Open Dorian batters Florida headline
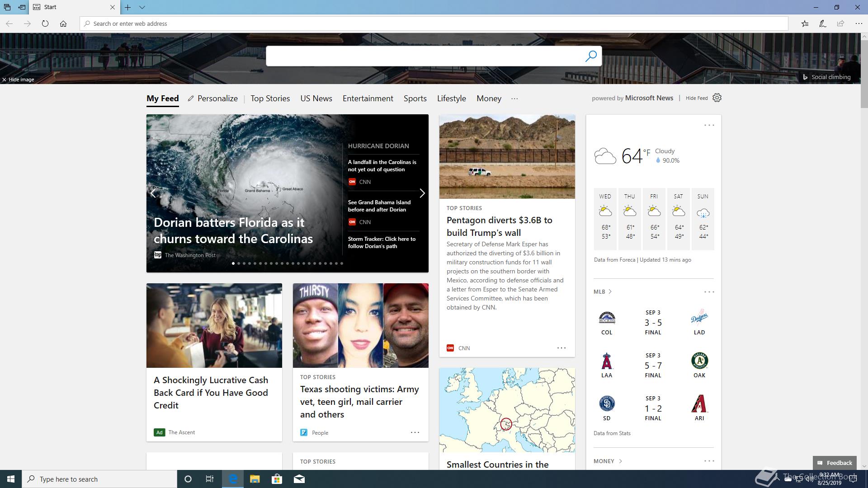This screenshot has height=488, width=868. point(233,230)
